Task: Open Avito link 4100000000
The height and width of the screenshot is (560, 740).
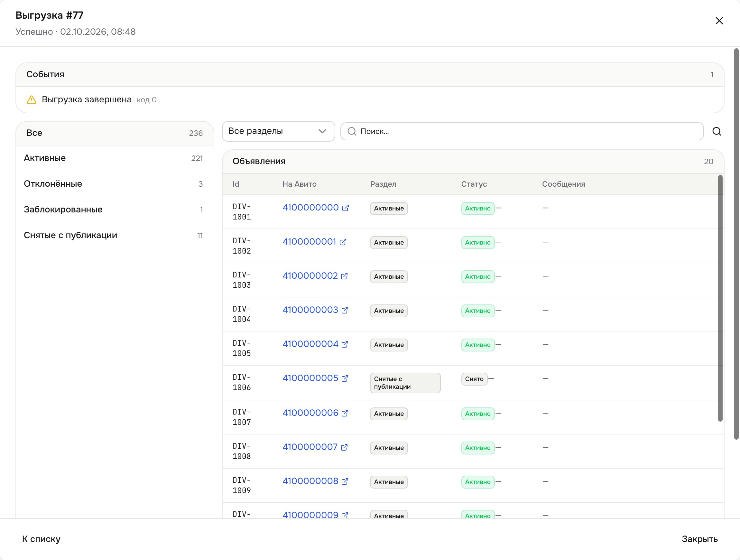Action: (x=310, y=208)
